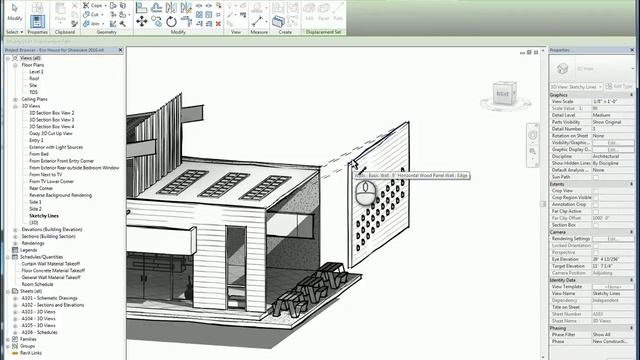Open the navigation wheel on nav bar
Viewport: 640px width, 360px height.
[x=533, y=135]
